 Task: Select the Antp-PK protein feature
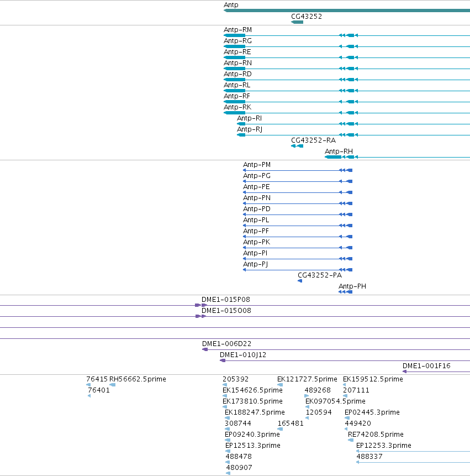[298, 248]
